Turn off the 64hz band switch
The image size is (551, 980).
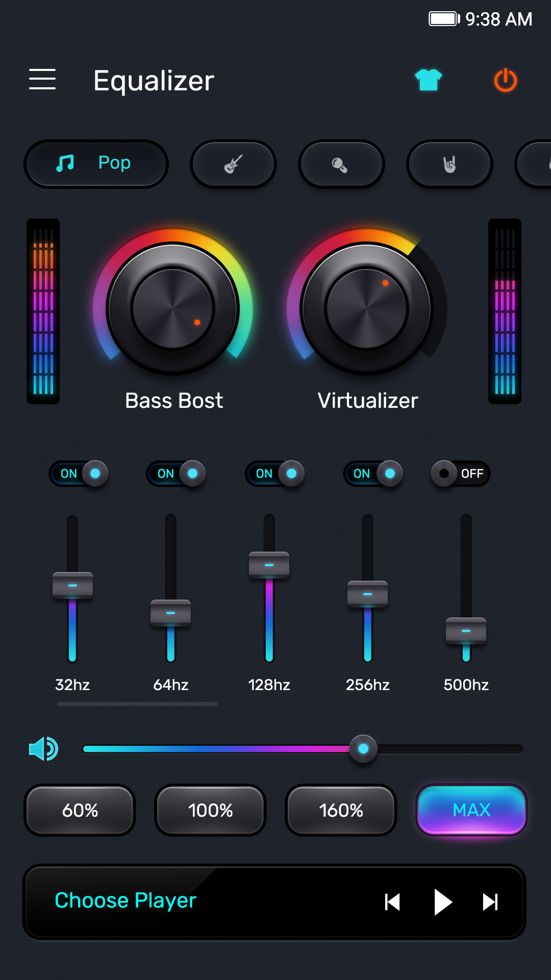point(176,474)
